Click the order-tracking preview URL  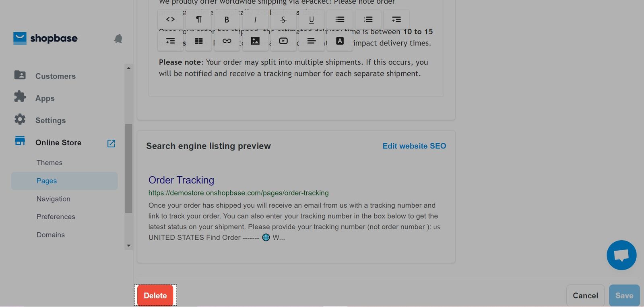coord(238,193)
